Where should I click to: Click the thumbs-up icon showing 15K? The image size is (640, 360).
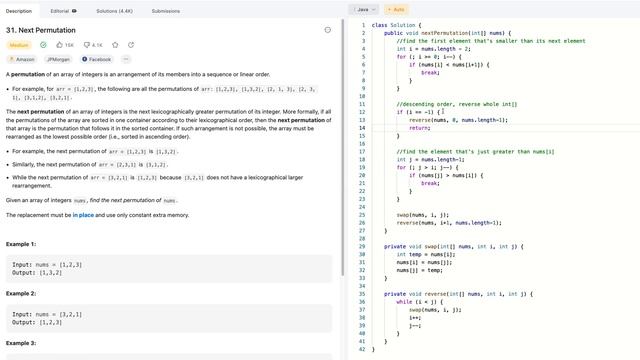pyautogui.click(x=60, y=45)
